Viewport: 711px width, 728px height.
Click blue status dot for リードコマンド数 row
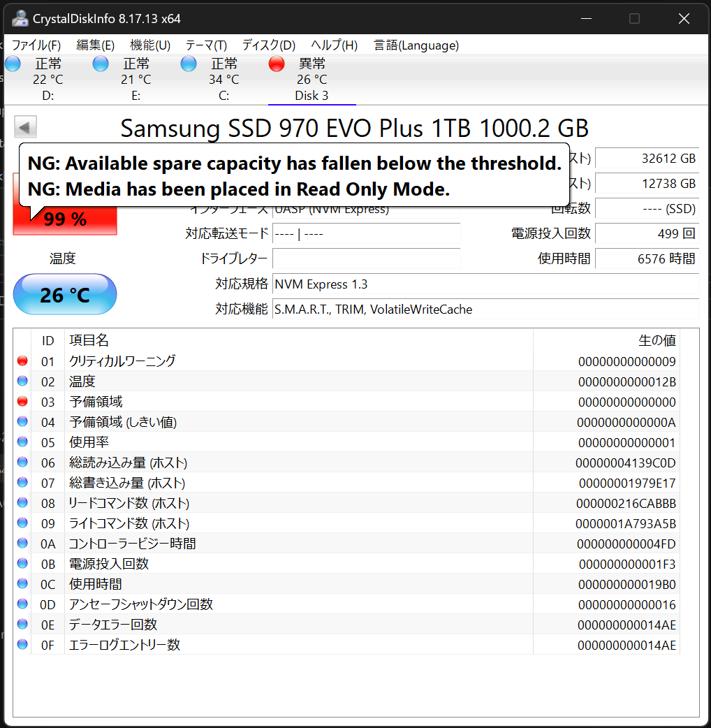(x=22, y=503)
